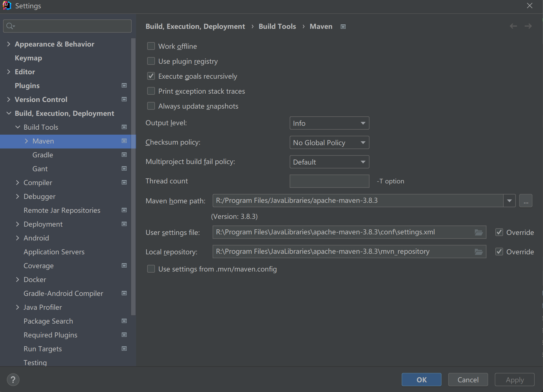Click the forward navigation arrow icon
The image size is (543, 392).
528,26
